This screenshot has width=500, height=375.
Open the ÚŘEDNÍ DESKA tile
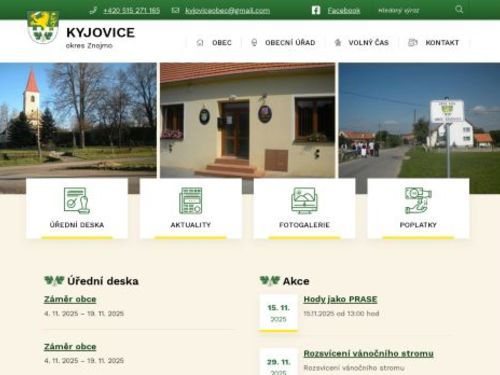click(77, 208)
